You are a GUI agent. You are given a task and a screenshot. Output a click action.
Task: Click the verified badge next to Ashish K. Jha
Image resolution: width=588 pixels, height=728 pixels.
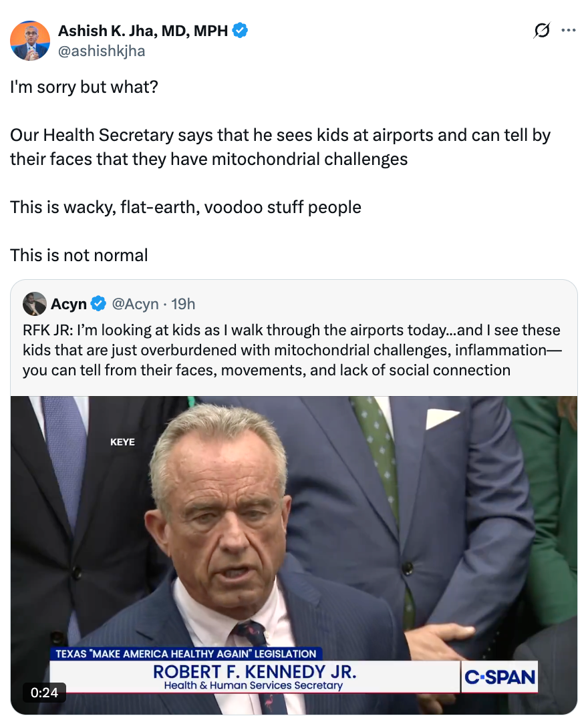tap(241, 29)
